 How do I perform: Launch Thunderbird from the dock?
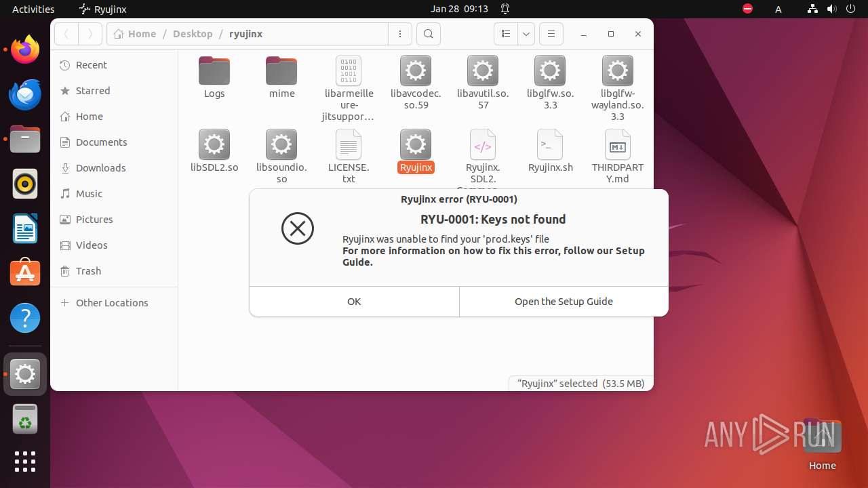tap(25, 94)
